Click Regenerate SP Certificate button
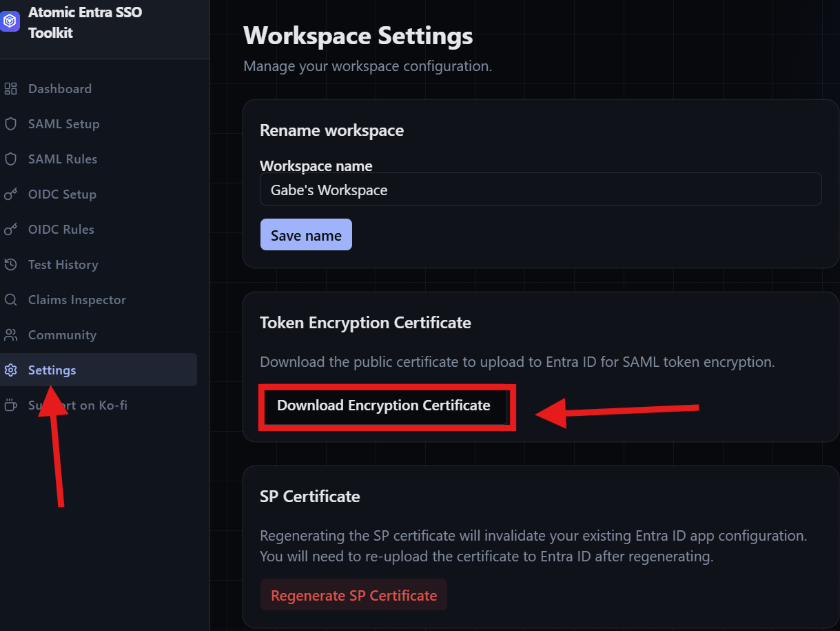Viewport: 840px width, 631px height. click(x=354, y=595)
